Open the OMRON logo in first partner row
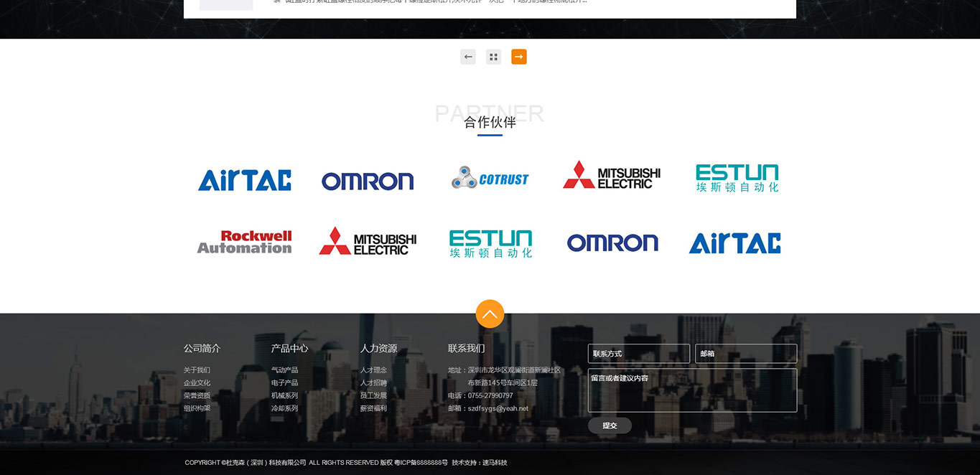The width and height of the screenshot is (980, 475). click(x=368, y=181)
